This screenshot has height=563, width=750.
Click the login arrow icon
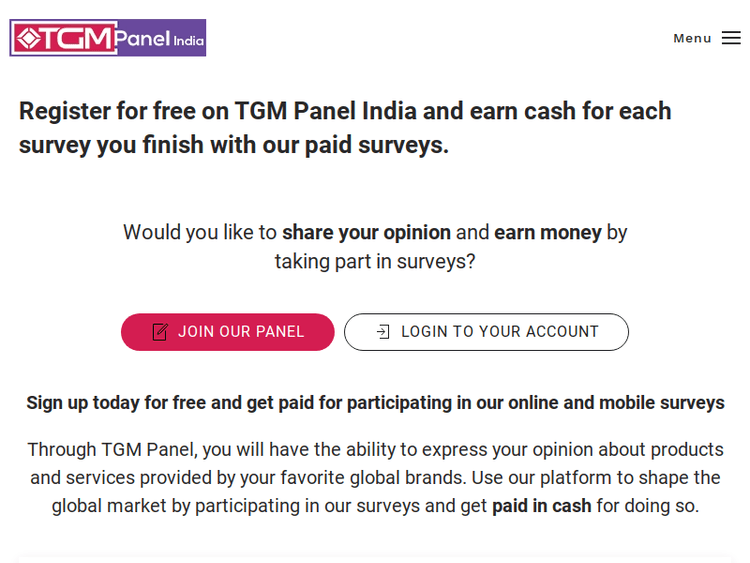point(383,332)
